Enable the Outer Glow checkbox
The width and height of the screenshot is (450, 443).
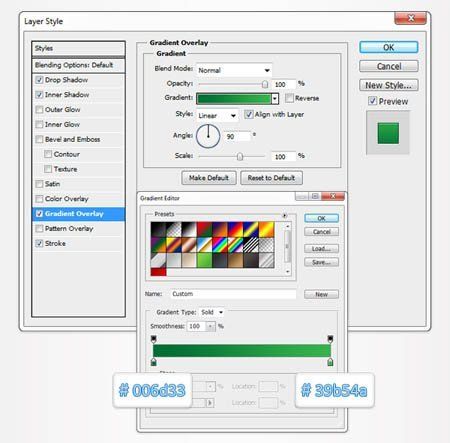click(x=39, y=110)
